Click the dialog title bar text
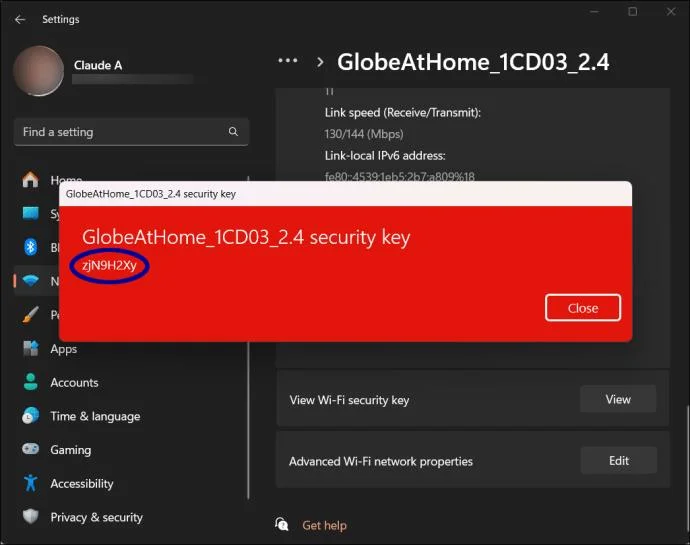This screenshot has width=690, height=545. (150, 194)
